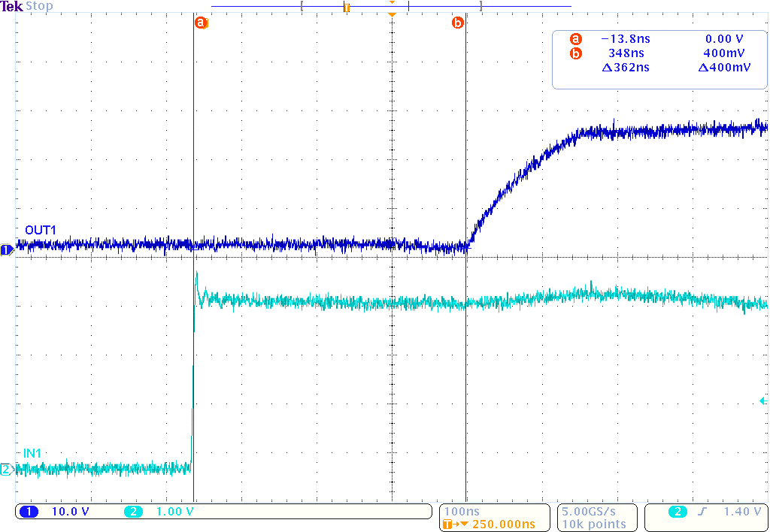Toggle channel 1 badge next to 10.0 V

click(29, 512)
